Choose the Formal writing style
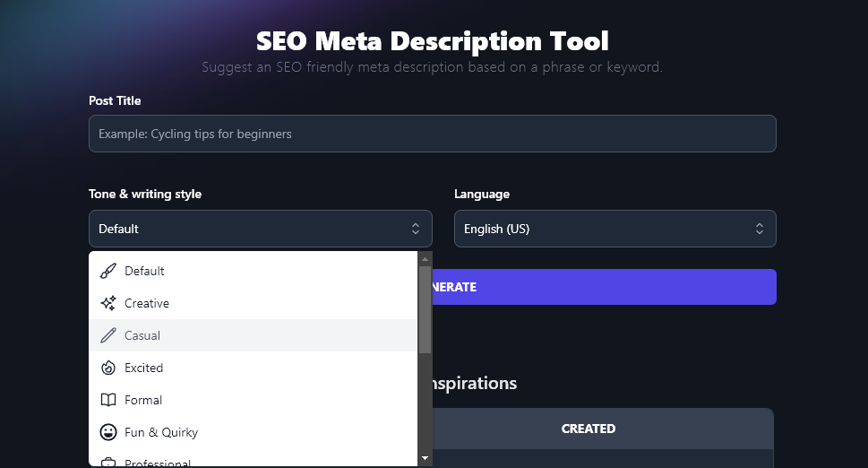Image resolution: width=868 pixels, height=468 pixels. coord(143,400)
